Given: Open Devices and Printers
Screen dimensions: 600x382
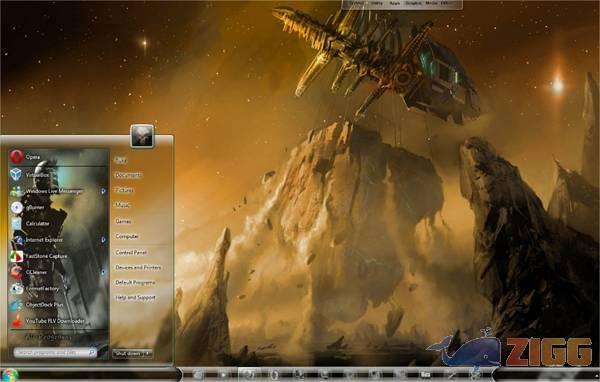Looking at the screenshot, I should click(x=138, y=268).
